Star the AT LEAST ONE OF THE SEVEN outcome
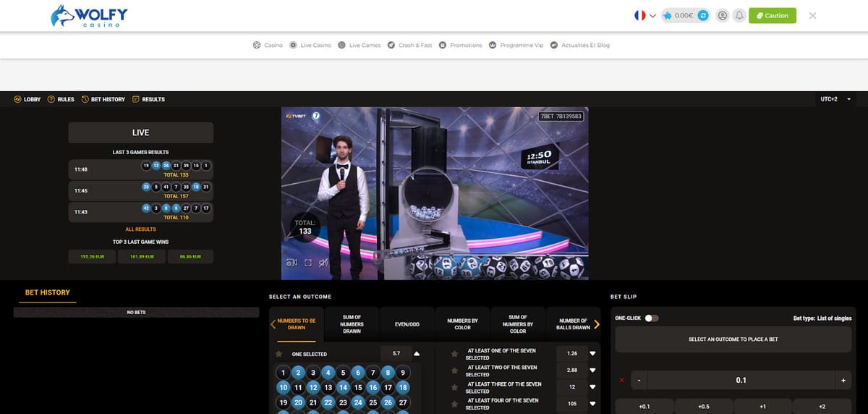The width and height of the screenshot is (868, 414). click(x=454, y=354)
